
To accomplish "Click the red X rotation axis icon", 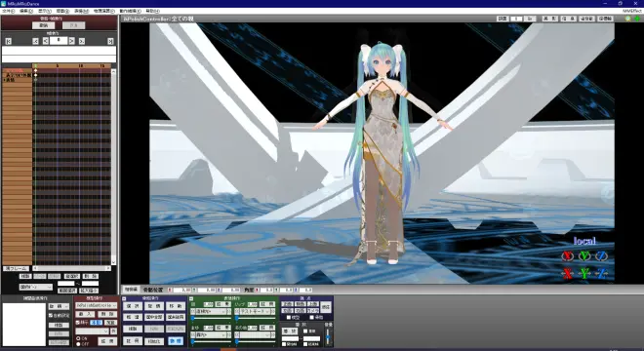I will [x=568, y=256].
